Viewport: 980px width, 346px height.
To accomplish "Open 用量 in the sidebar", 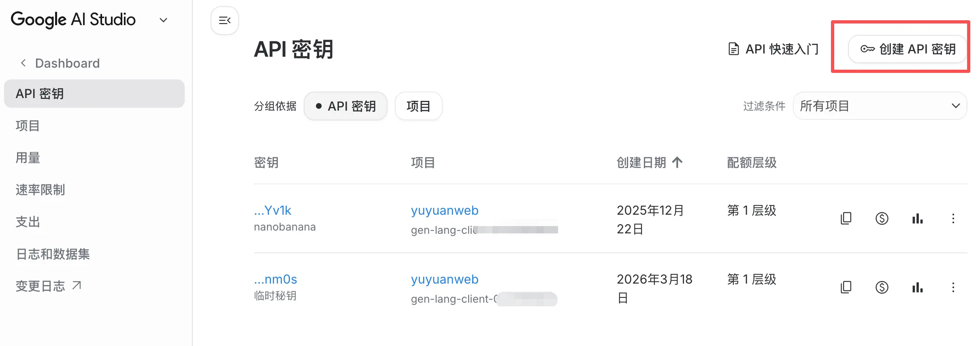I will (x=28, y=158).
